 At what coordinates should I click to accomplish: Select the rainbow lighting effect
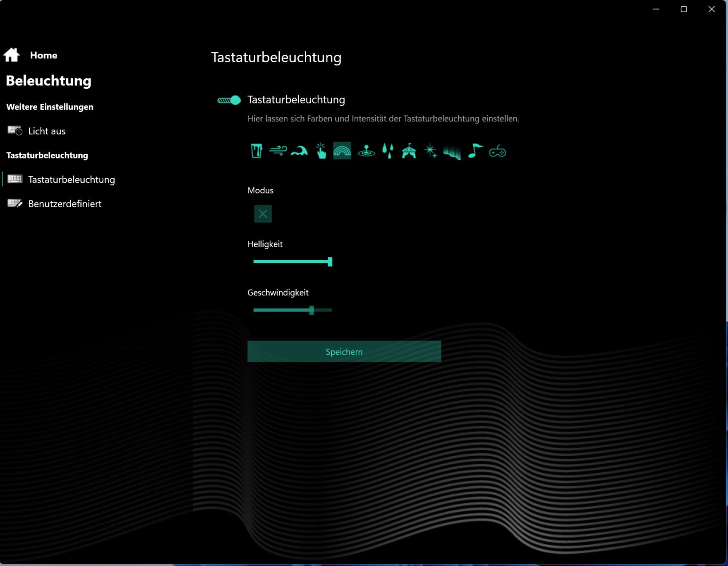[x=342, y=151]
